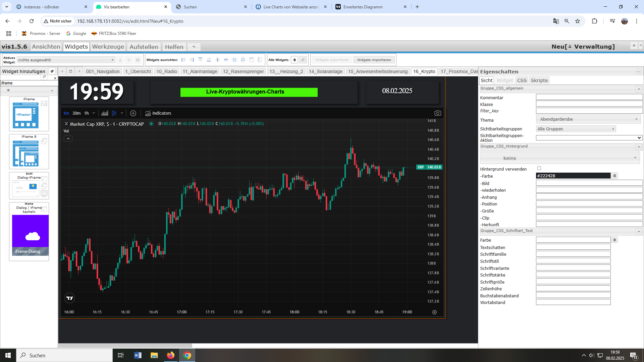This screenshot has height=362, width=644.
Task: Open the Aktives Widget dropdown
Action: coord(66,60)
